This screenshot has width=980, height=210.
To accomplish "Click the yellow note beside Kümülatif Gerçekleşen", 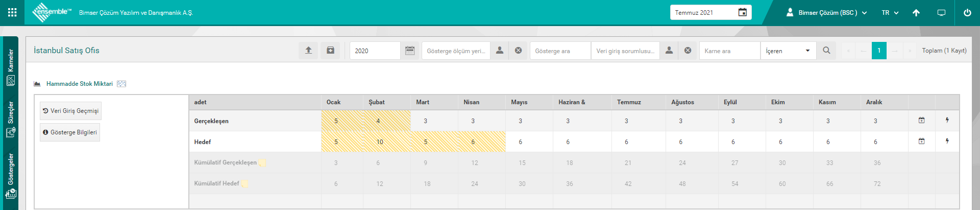I will [x=262, y=163].
